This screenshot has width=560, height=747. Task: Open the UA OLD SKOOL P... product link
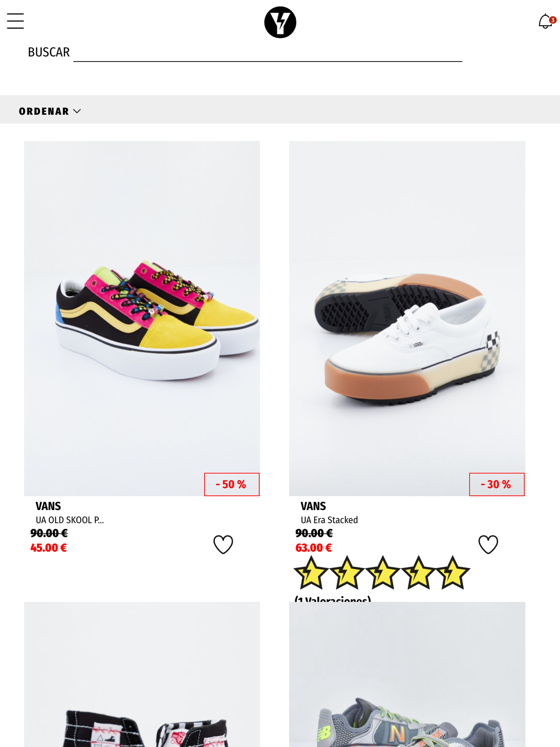click(x=70, y=520)
